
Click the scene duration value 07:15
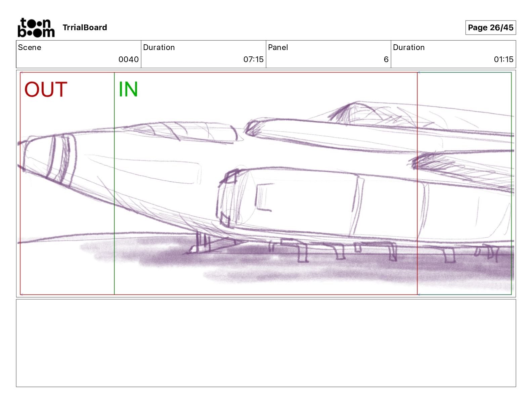click(x=253, y=59)
